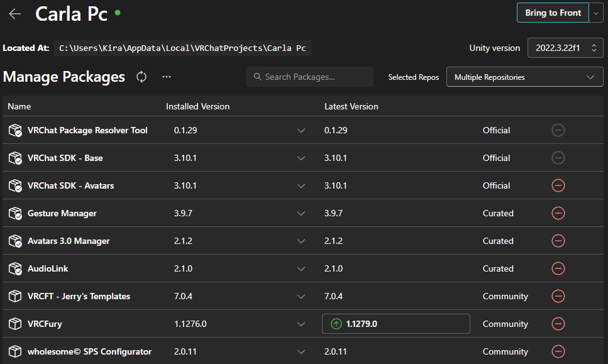Click installed version 2.0.11 of SPS Configurator
Screen dimensions: 608x364
point(185,351)
